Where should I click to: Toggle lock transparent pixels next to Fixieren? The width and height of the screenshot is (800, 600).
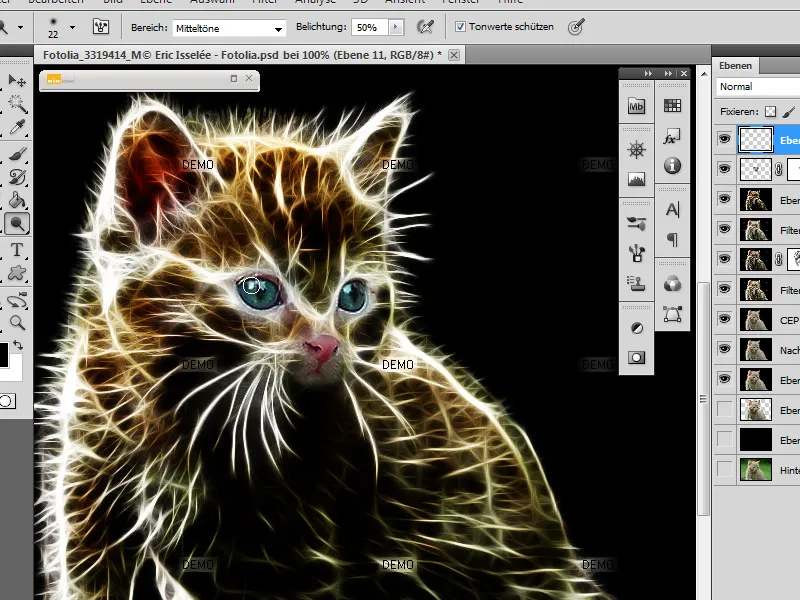coord(770,112)
